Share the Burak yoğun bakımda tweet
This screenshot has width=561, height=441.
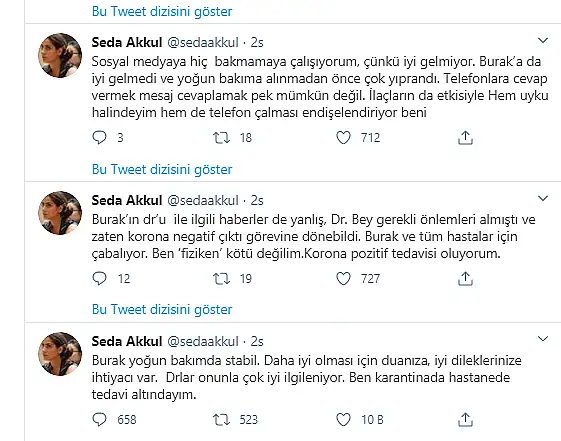[465, 420]
